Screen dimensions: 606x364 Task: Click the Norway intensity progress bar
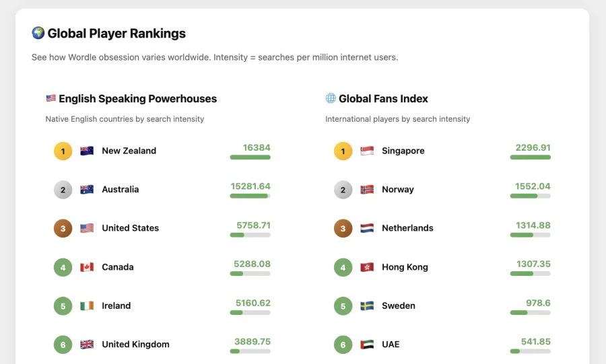pyautogui.click(x=531, y=196)
